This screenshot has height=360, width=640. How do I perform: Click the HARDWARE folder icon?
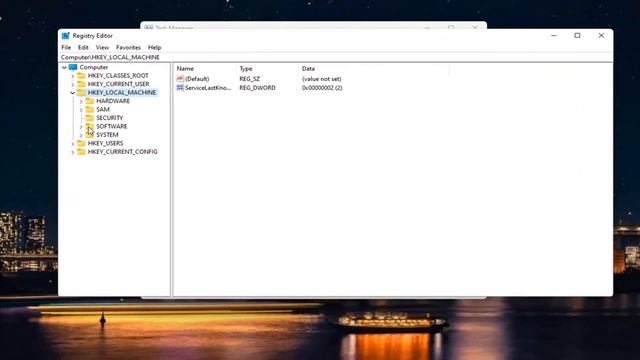click(x=90, y=101)
